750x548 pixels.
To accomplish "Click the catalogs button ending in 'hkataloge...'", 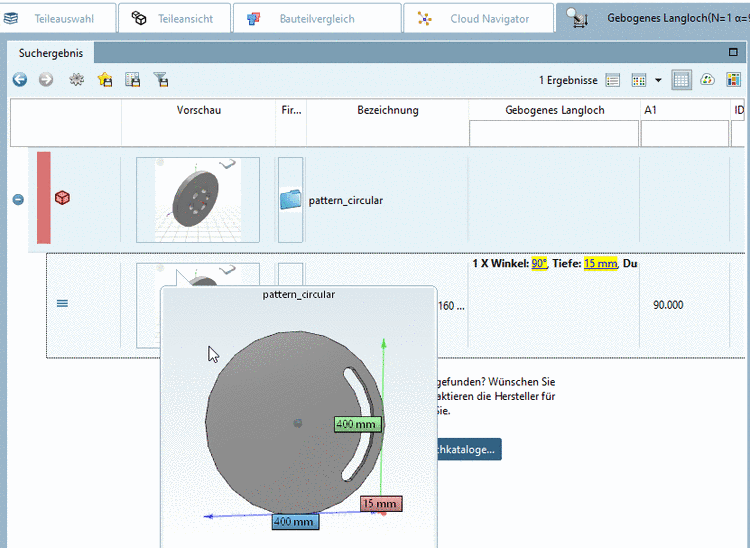I will pyautogui.click(x=469, y=449).
